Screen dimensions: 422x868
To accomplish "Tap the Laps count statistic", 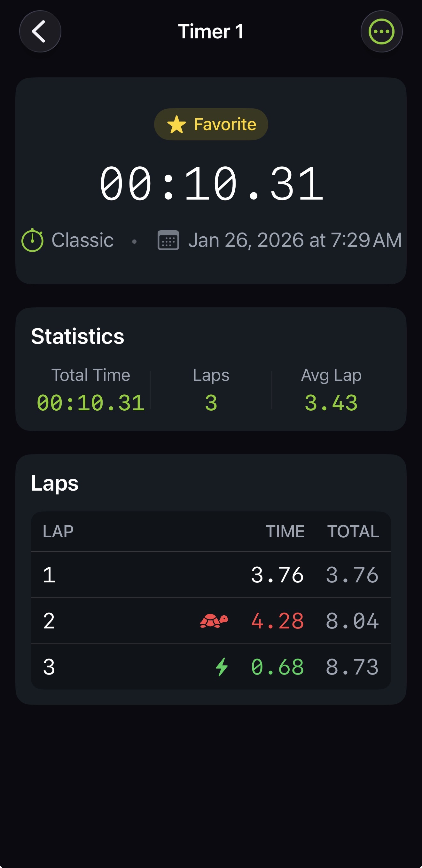I will pos(211,403).
